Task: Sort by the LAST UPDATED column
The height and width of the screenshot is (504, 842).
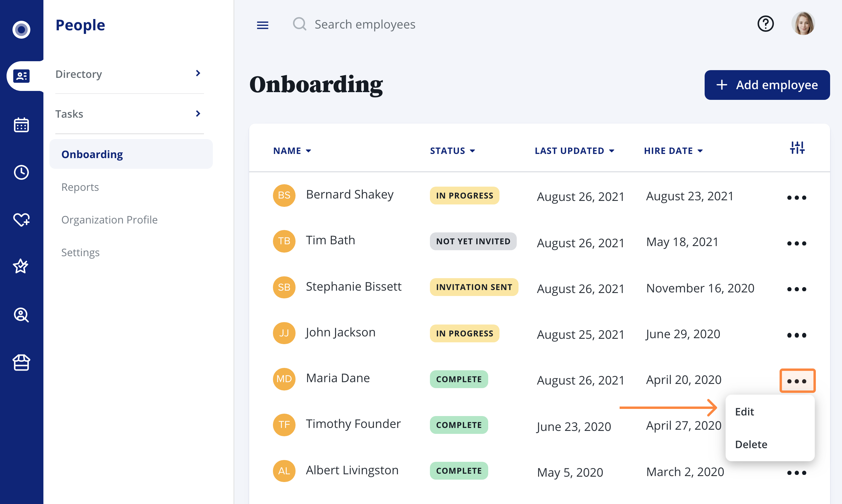Action: click(575, 151)
